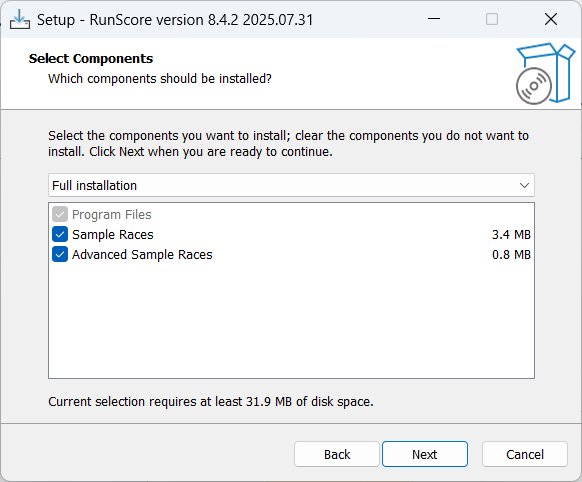Close the setup window
582x482 pixels.
pyautogui.click(x=551, y=19)
